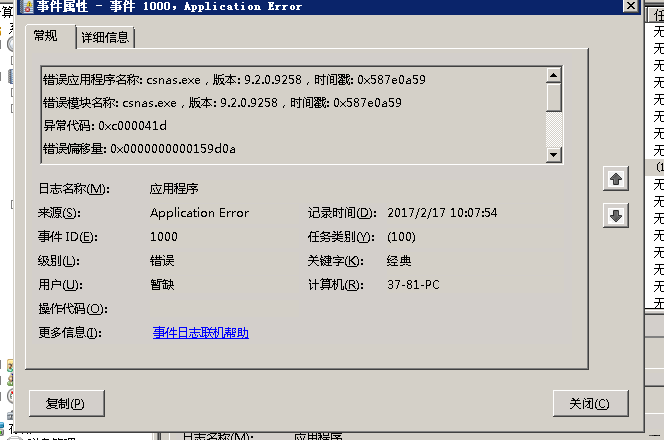This screenshot has height=440, width=664.
Task: Open the 事件日志联机帮助 link
Action: click(x=201, y=333)
